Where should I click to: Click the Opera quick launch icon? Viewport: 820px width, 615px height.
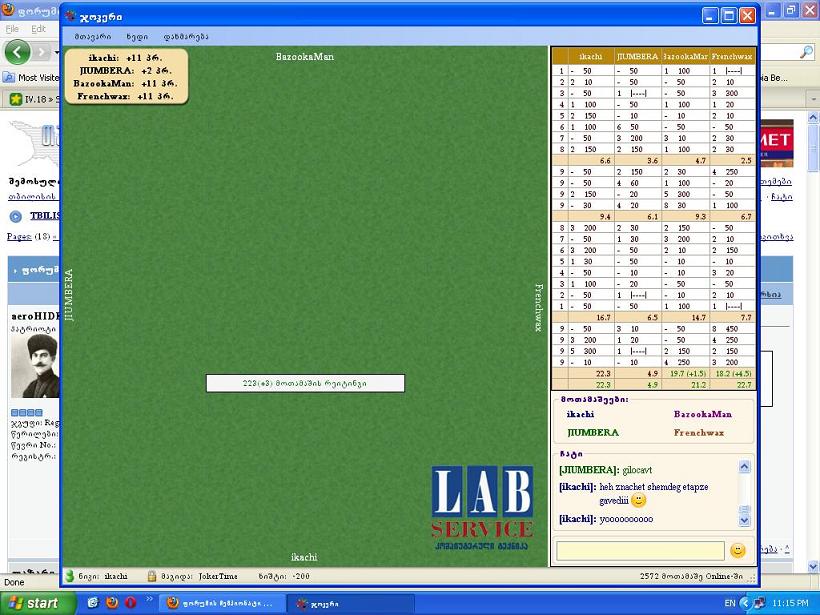[130, 603]
